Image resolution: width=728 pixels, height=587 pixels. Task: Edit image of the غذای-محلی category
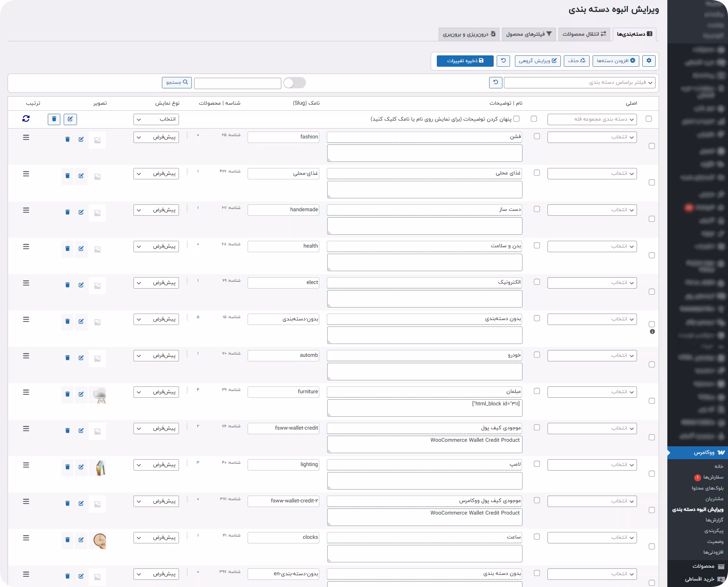point(81,176)
